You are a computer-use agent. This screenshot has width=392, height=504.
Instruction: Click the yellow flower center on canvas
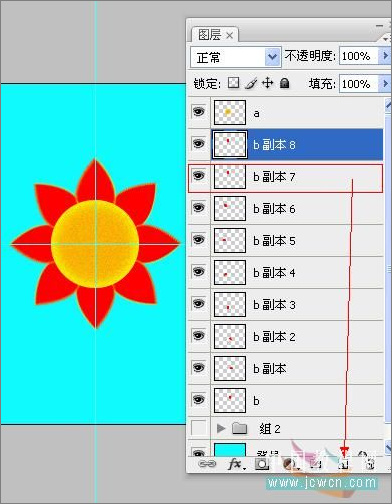tap(95, 244)
